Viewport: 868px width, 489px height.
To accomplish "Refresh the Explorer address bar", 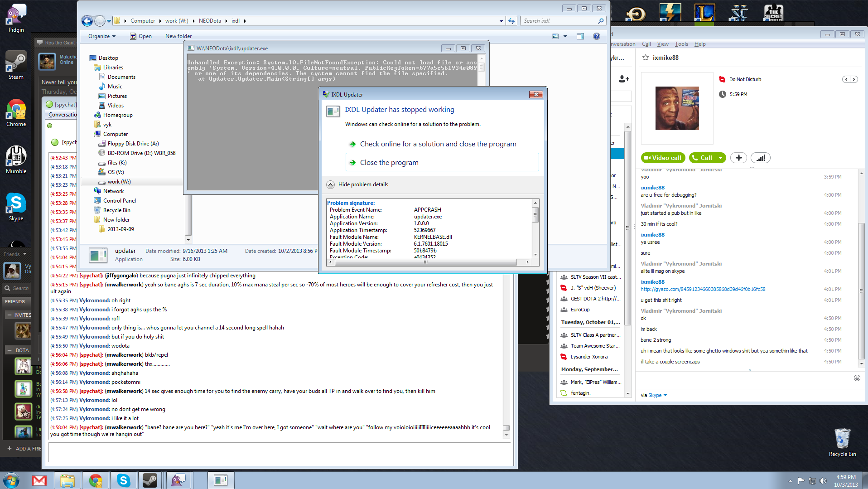I will [x=511, y=21].
